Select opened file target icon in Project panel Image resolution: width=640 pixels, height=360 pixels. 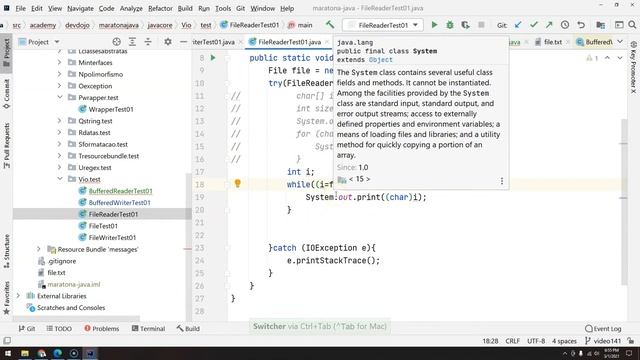pos(116,42)
